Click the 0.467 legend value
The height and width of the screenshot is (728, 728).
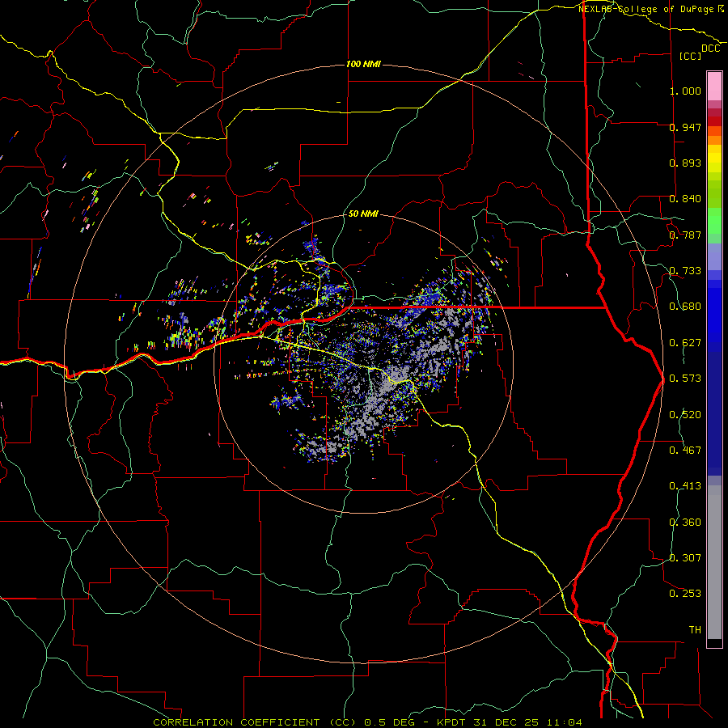tap(685, 451)
